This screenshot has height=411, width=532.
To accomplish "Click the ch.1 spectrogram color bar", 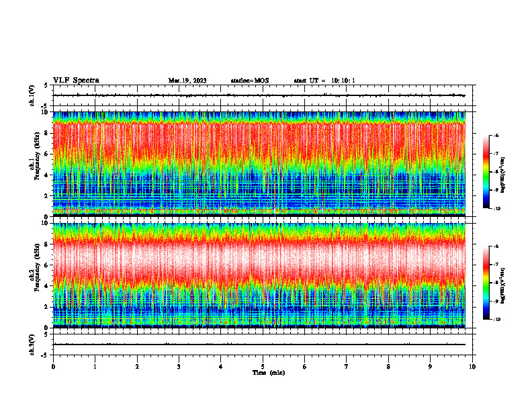I will (486, 172).
